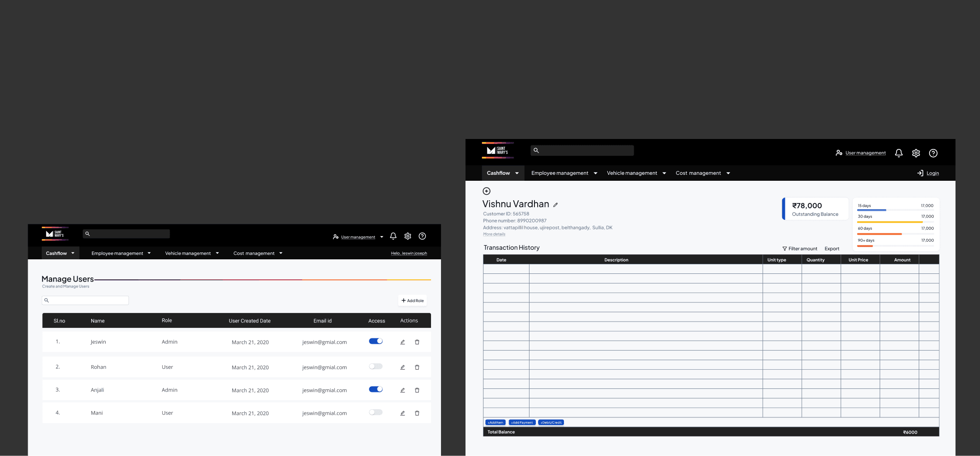Disable access toggle for Jeswin
The width and height of the screenshot is (980, 456).
[376, 341]
